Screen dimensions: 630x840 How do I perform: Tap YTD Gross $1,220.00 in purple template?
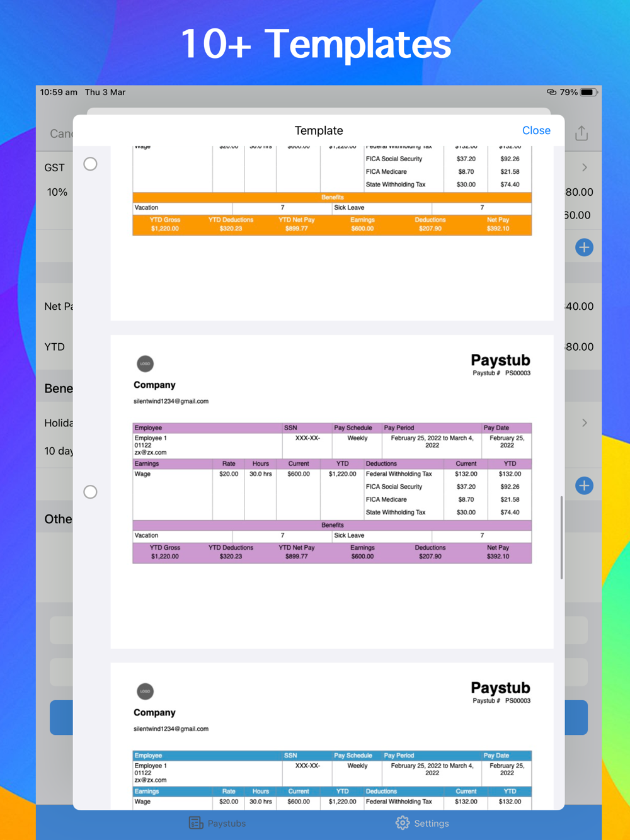tap(165, 552)
